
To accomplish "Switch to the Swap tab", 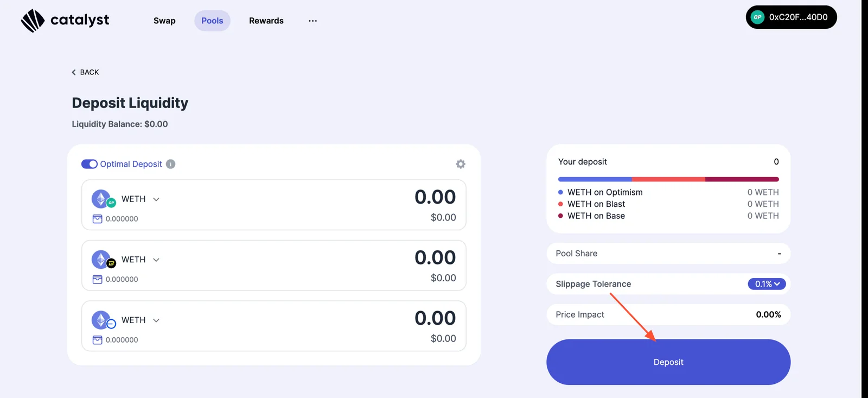I will [x=164, y=21].
